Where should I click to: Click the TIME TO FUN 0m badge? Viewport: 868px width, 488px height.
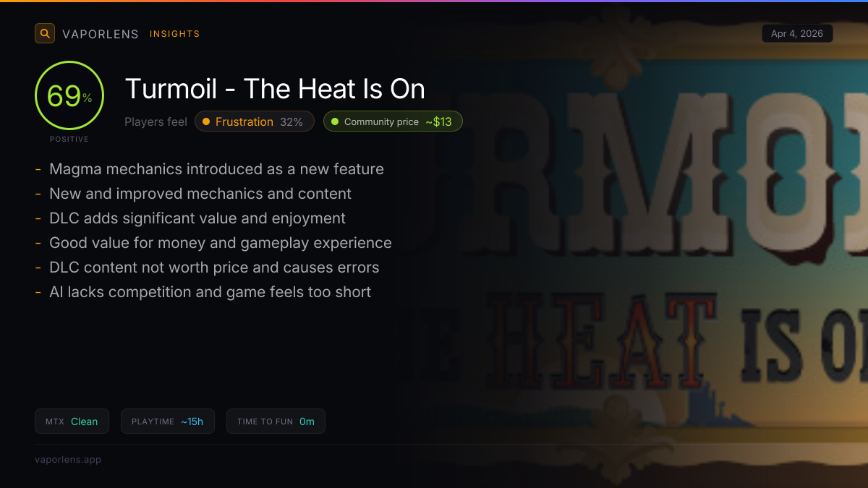(x=276, y=421)
